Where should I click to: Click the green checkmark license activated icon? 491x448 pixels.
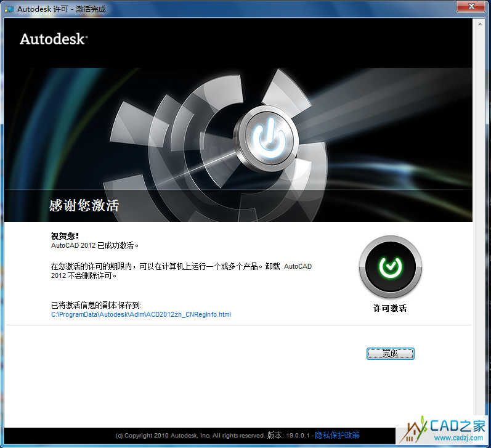[x=390, y=266]
